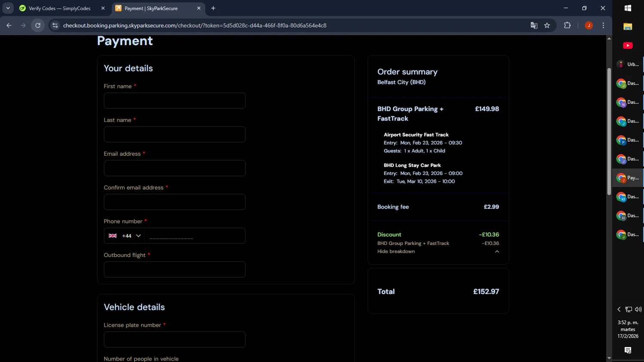Switch to the Verify Codes — SimplyCodes tab
Image resolution: width=644 pixels, height=362 pixels.
click(59, 8)
